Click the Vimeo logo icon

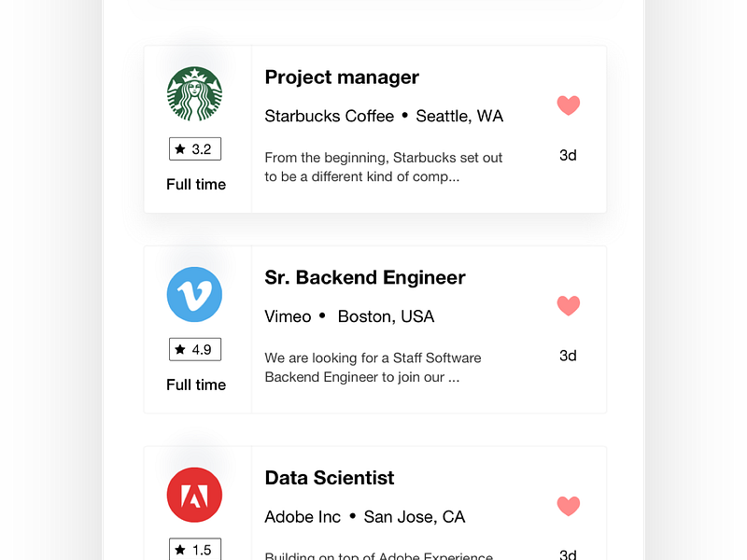[193, 294]
